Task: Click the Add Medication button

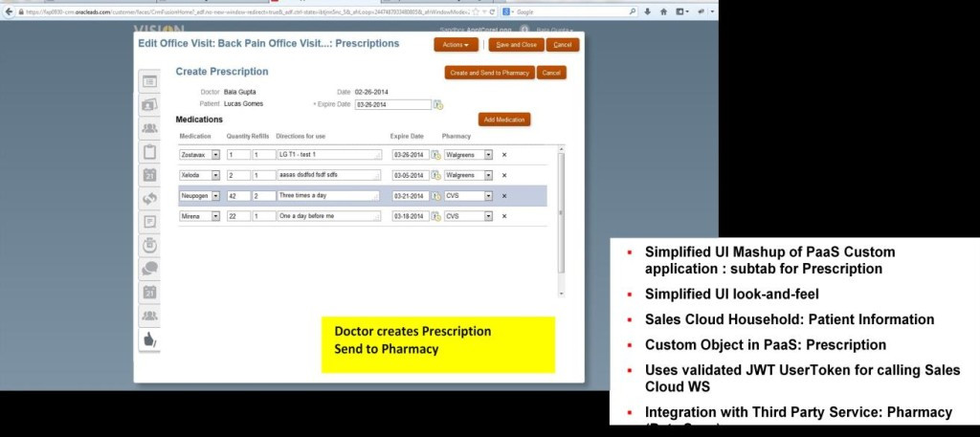Action: (x=504, y=120)
